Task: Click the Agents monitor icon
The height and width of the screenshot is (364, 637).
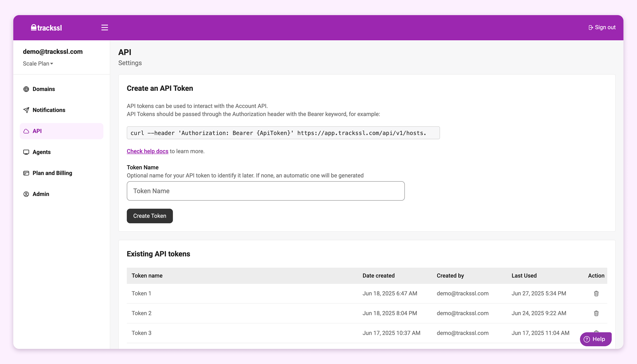Action: click(x=26, y=152)
